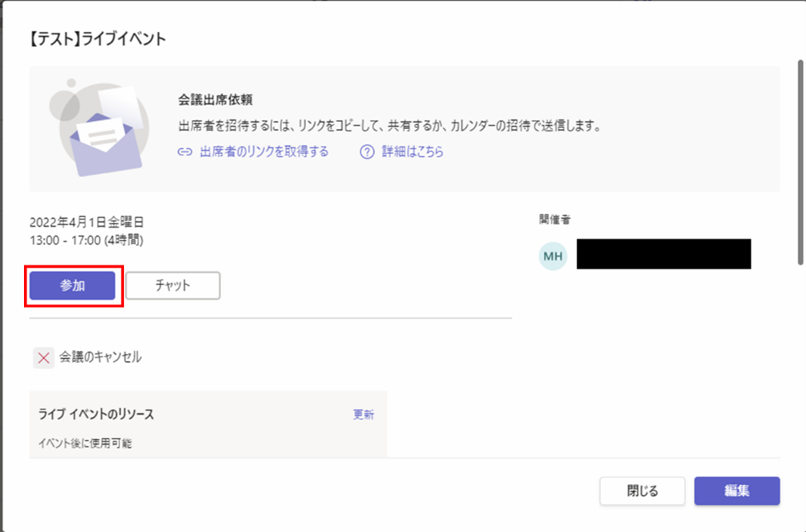Click 更新 to refresh live event resources
Viewport: 806px width, 532px height.
363,414
